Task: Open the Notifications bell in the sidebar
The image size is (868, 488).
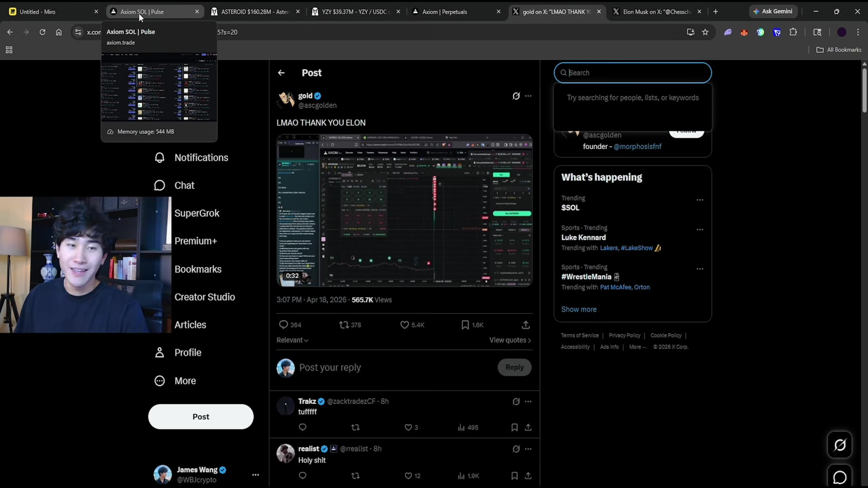Action: [x=160, y=158]
